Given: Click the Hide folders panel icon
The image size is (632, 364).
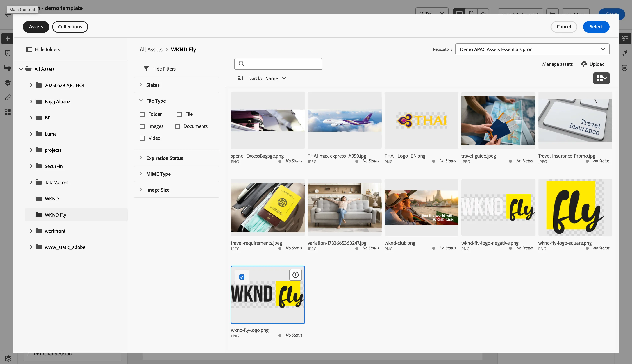Looking at the screenshot, I should click(x=29, y=49).
